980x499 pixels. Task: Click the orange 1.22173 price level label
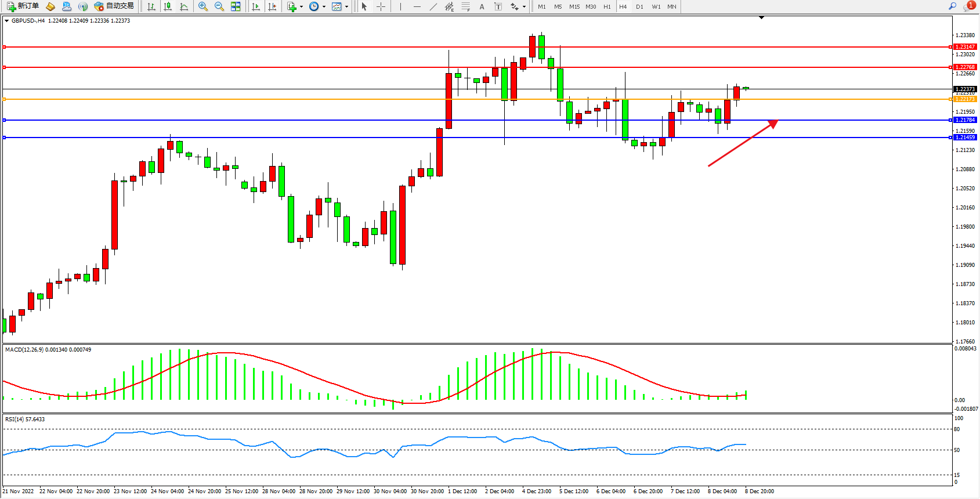965,99
